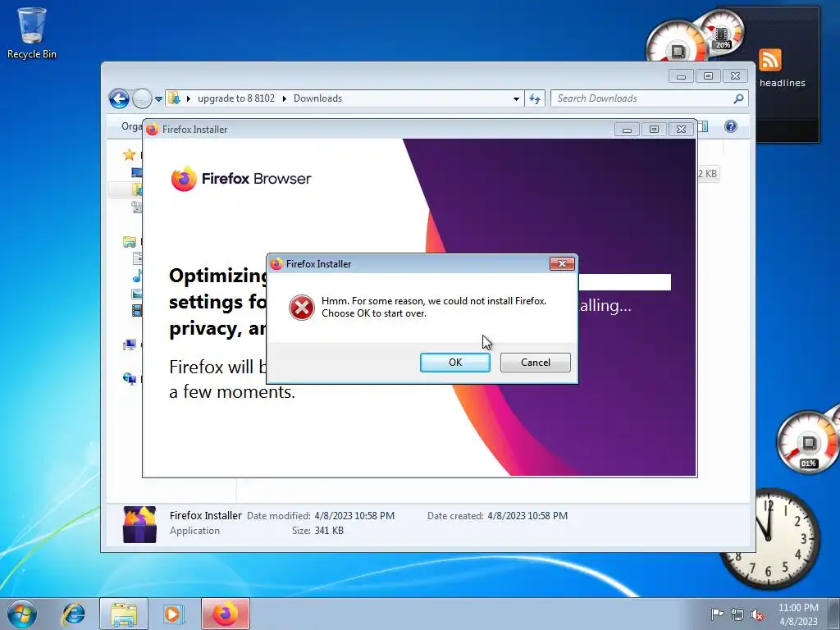840x630 pixels.
Task: Click the analog clock gadget
Action: pos(769,538)
